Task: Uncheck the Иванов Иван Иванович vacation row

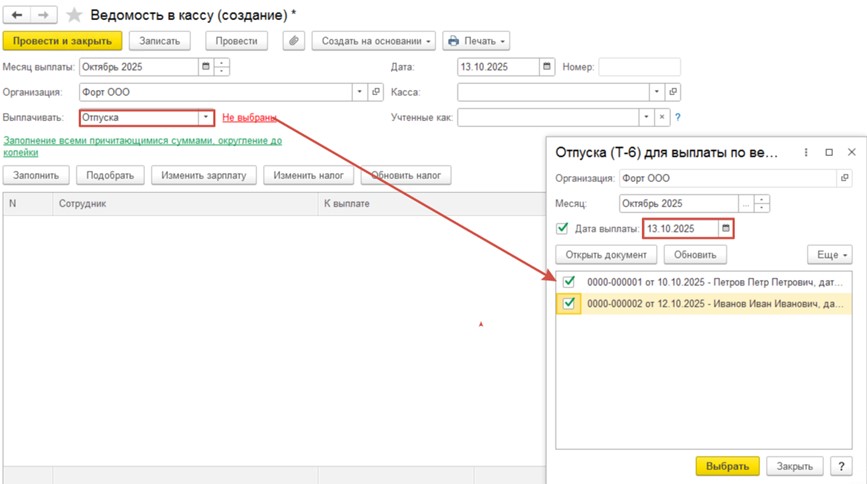Action: [570, 303]
